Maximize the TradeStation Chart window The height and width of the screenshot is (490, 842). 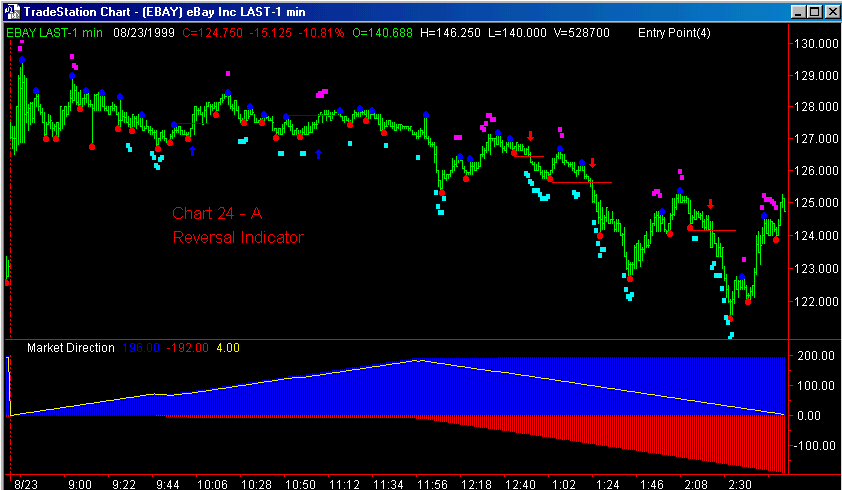click(814, 11)
